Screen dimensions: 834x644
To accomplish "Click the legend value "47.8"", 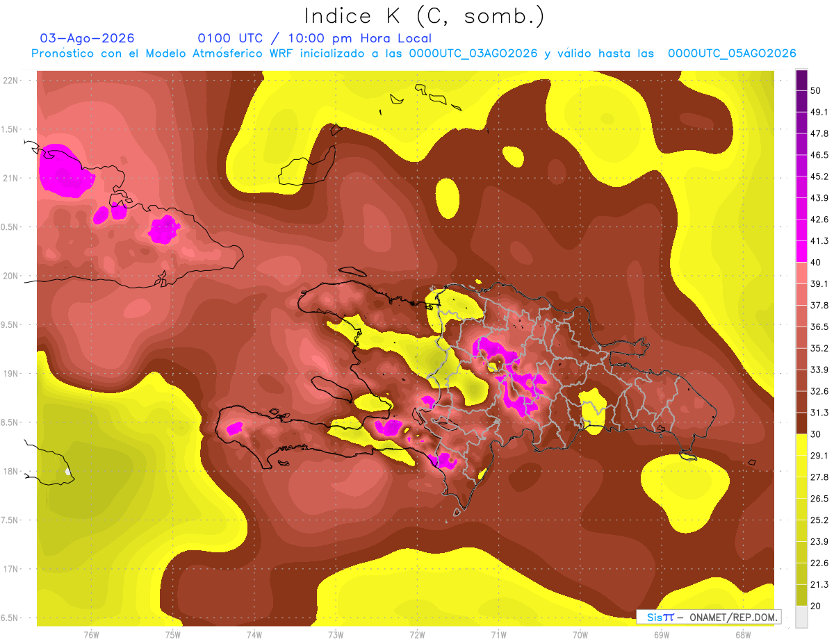I will (819, 133).
